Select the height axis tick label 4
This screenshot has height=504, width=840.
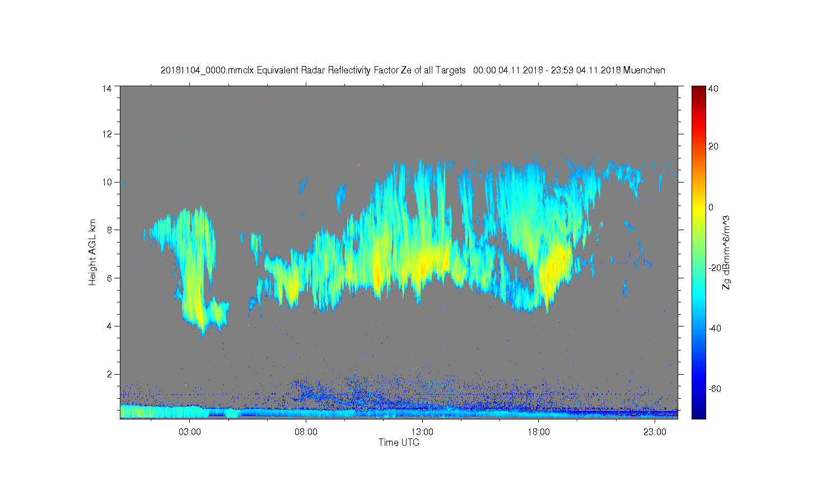point(109,326)
